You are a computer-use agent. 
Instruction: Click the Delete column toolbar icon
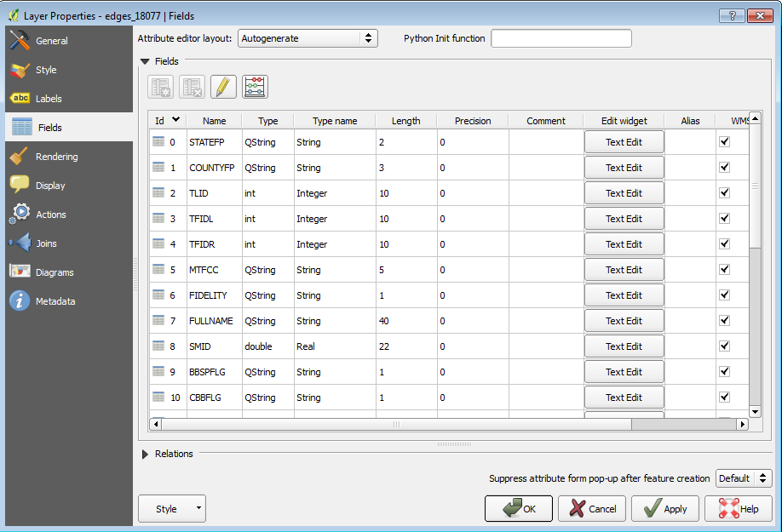192,87
